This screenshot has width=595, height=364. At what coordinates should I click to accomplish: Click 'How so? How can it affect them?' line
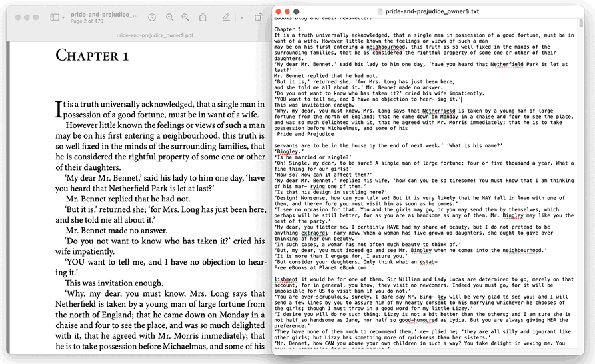coord(323,175)
